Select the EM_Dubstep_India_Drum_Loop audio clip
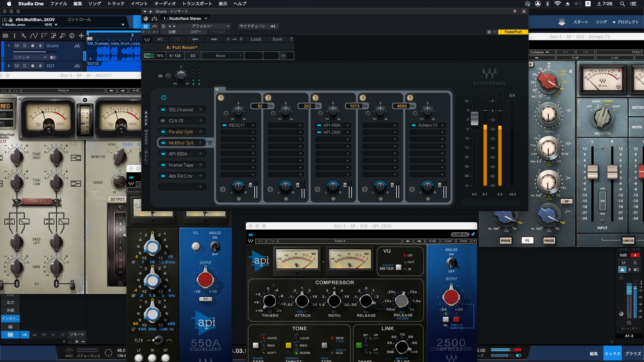Viewport: 644px width, 362px height. point(114,51)
